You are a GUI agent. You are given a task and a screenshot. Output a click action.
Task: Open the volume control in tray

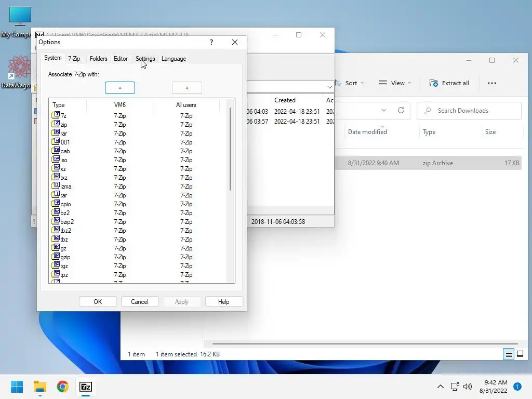coord(468,387)
